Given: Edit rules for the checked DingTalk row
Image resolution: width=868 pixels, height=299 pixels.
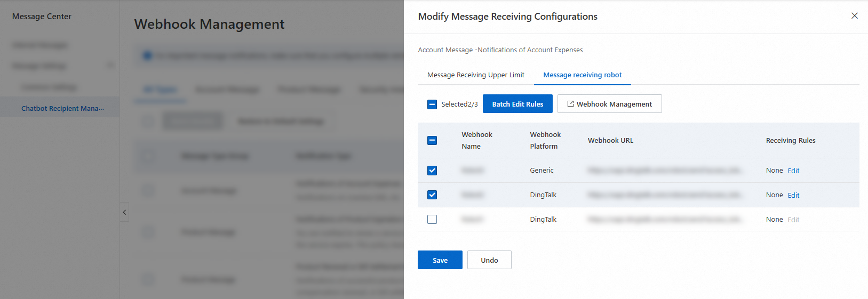Looking at the screenshot, I should pos(793,196).
